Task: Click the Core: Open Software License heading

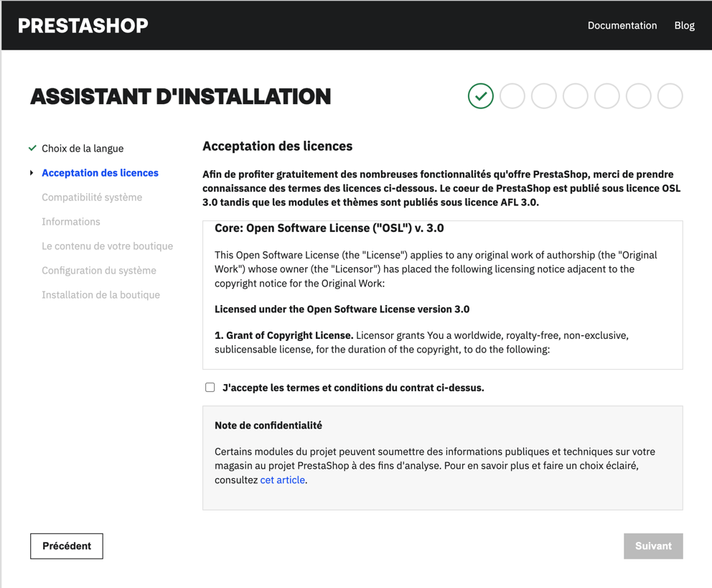Action: pyautogui.click(x=329, y=228)
